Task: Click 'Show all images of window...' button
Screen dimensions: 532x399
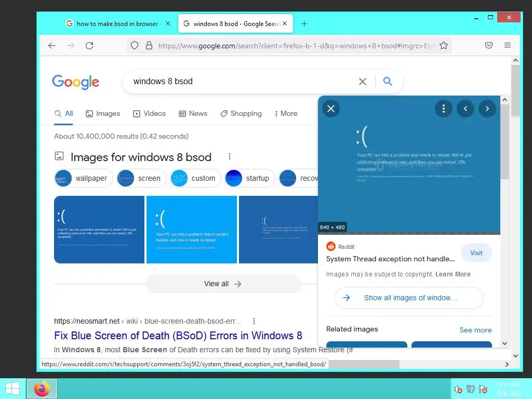Action: click(x=409, y=298)
